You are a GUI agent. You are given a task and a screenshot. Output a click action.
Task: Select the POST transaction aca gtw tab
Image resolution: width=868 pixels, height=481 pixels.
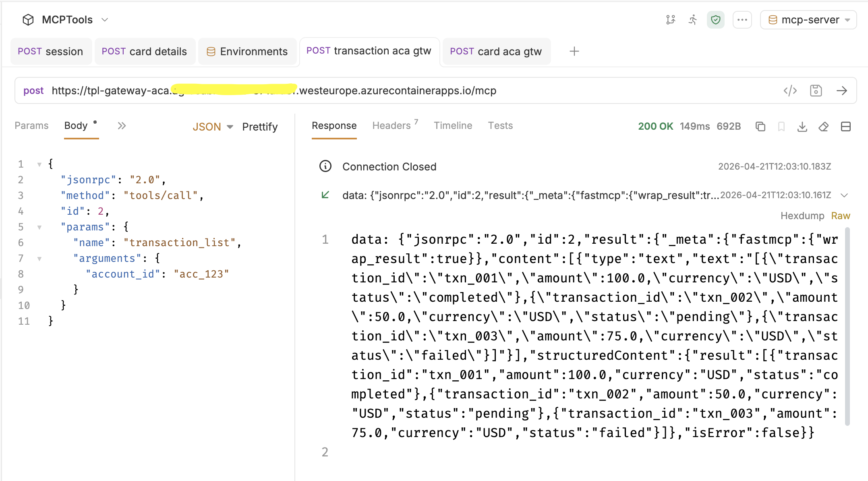click(x=369, y=51)
